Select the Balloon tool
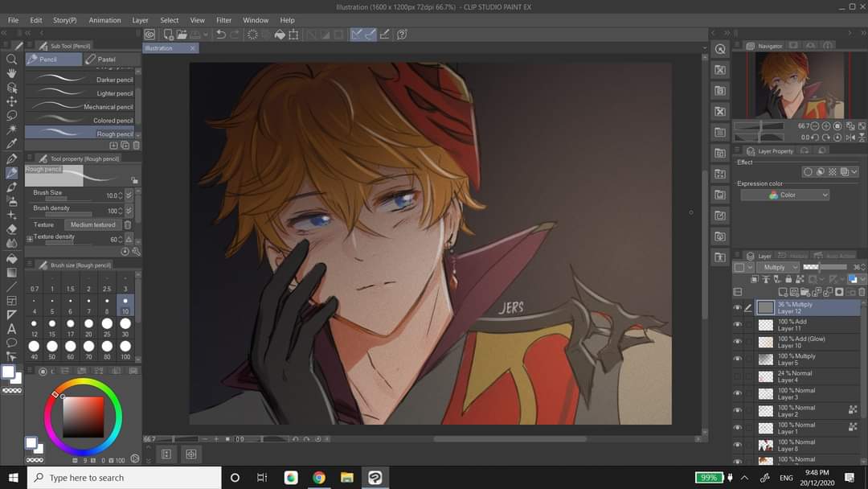 coord(11,343)
